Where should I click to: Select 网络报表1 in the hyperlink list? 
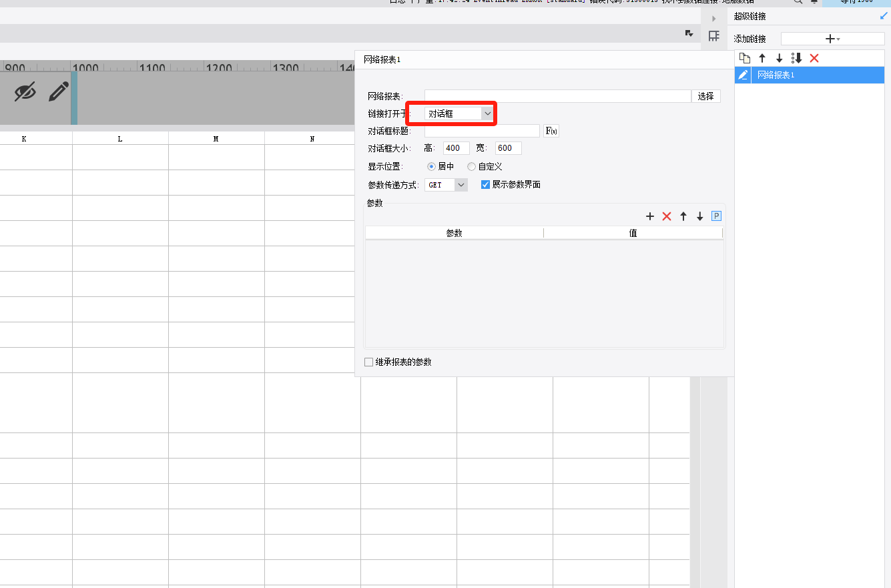[x=776, y=75]
